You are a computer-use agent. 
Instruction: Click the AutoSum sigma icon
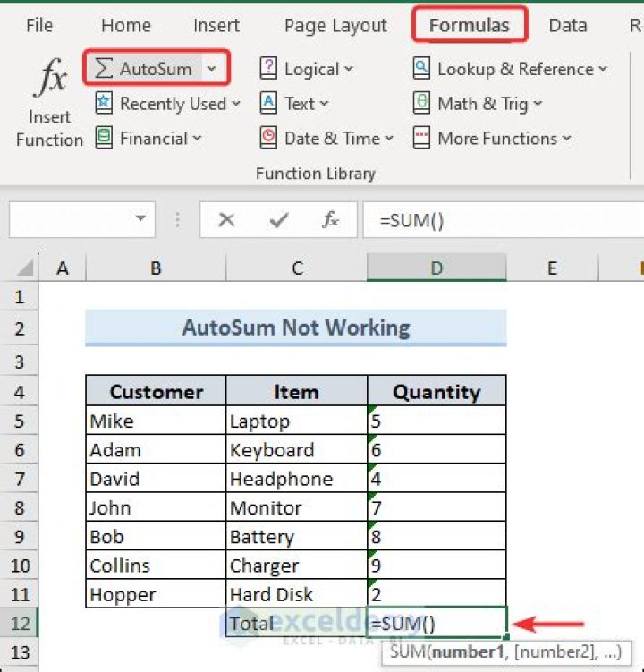coord(104,69)
